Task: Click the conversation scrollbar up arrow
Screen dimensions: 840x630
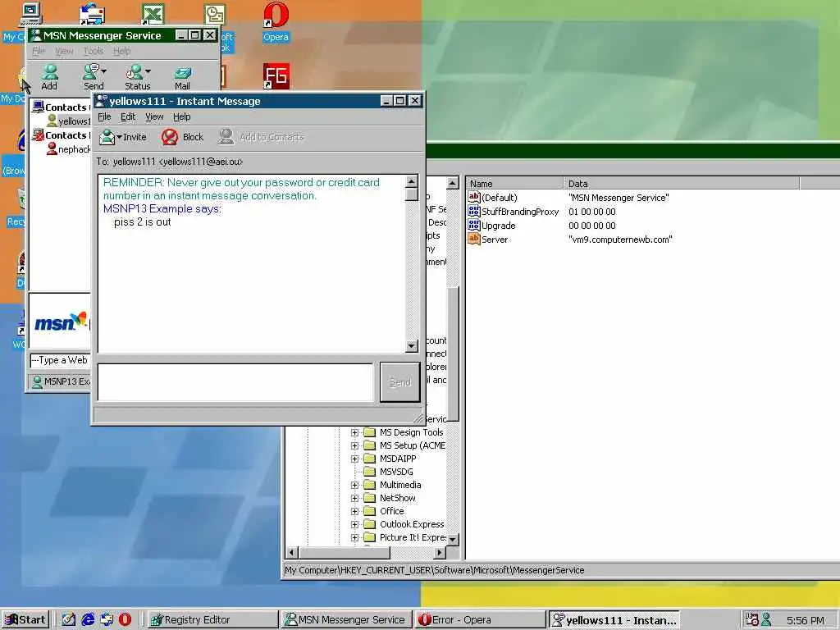Action: click(x=412, y=181)
